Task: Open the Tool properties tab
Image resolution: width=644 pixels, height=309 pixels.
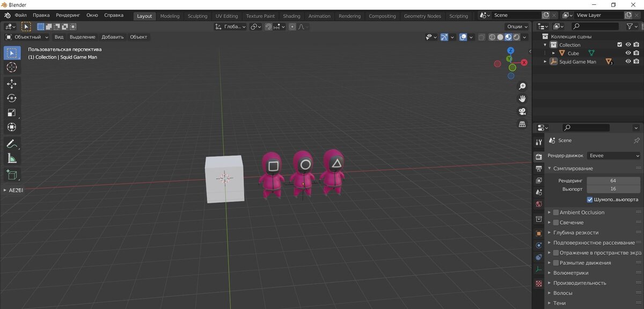Action: click(x=539, y=142)
